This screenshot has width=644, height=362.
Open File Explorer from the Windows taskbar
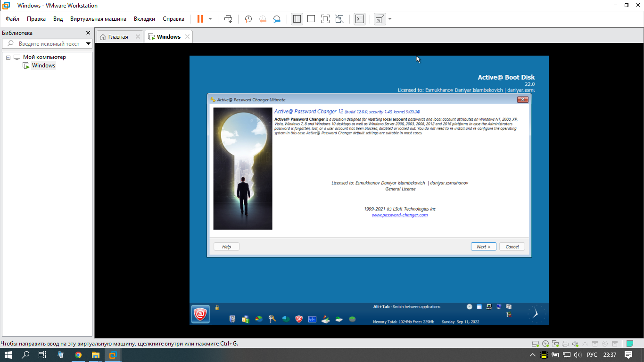click(x=96, y=355)
